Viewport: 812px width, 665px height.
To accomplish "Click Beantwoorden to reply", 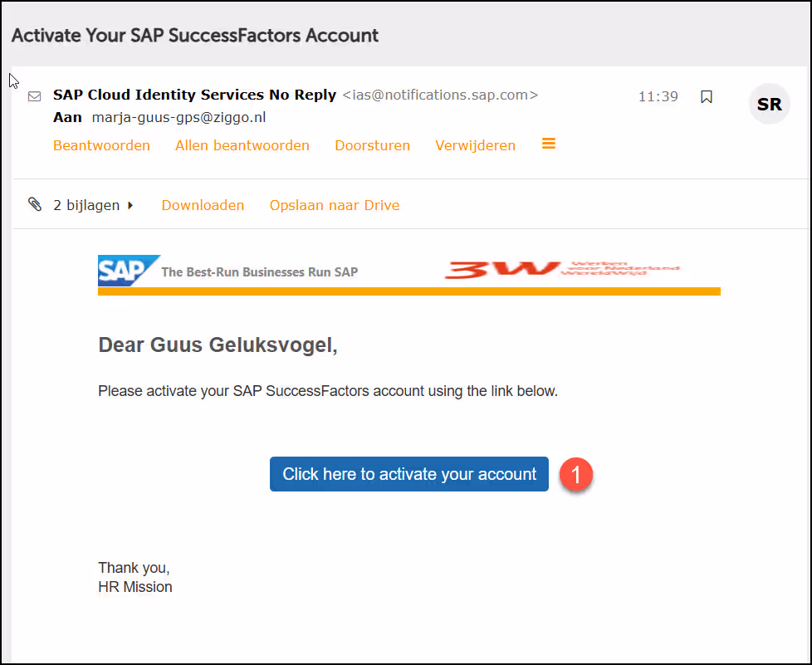I will (x=101, y=145).
